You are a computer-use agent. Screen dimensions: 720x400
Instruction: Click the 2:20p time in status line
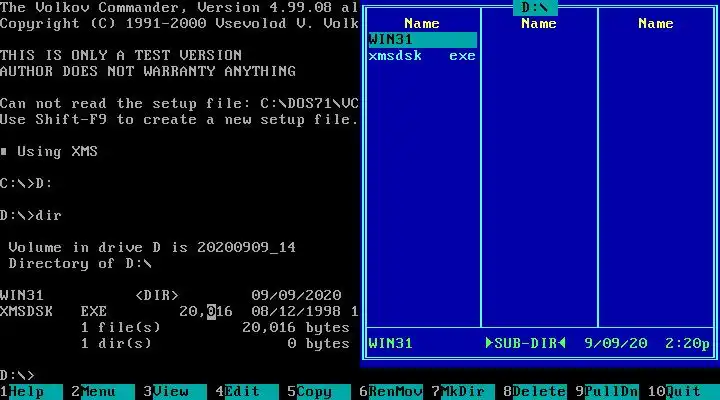point(687,343)
